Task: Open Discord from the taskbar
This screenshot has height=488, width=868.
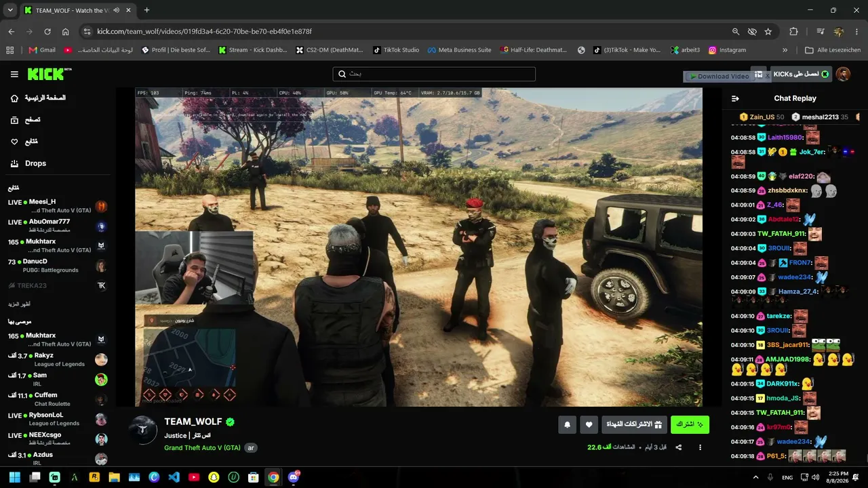Action: 293,477
